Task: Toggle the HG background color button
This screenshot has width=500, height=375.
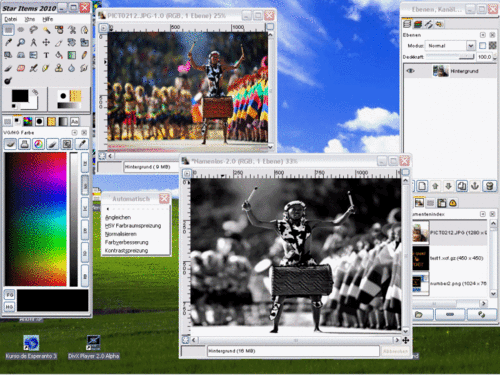Action: click(x=9, y=307)
